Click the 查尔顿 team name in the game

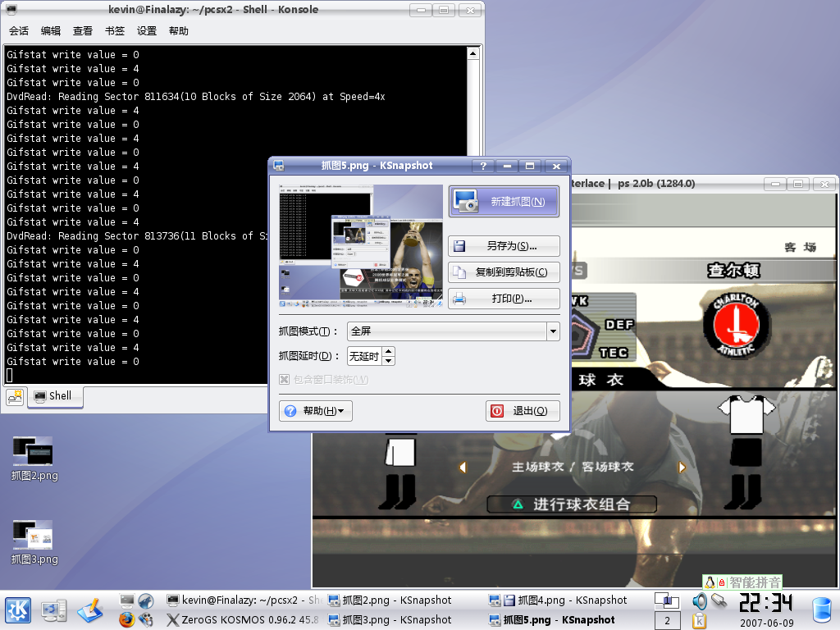click(x=733, y=271)
